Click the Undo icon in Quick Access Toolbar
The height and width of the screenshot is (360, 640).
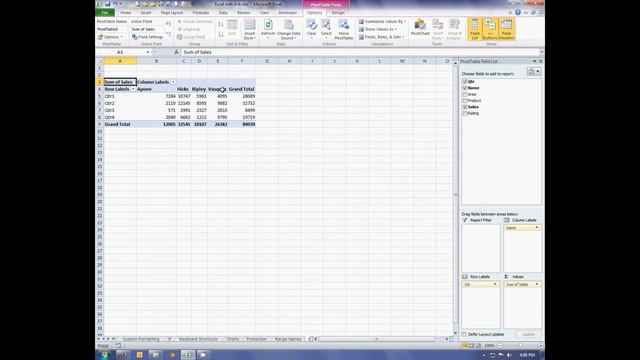tap(116, 4)
